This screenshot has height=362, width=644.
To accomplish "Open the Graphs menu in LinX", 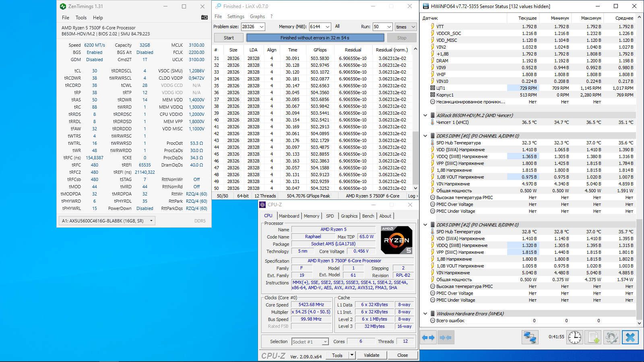I will (257, 16).
